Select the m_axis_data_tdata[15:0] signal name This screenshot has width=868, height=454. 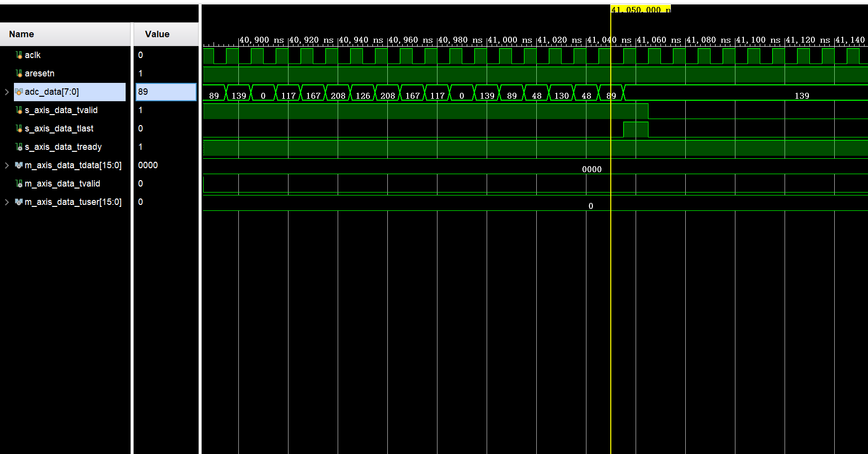pos(73,165)
